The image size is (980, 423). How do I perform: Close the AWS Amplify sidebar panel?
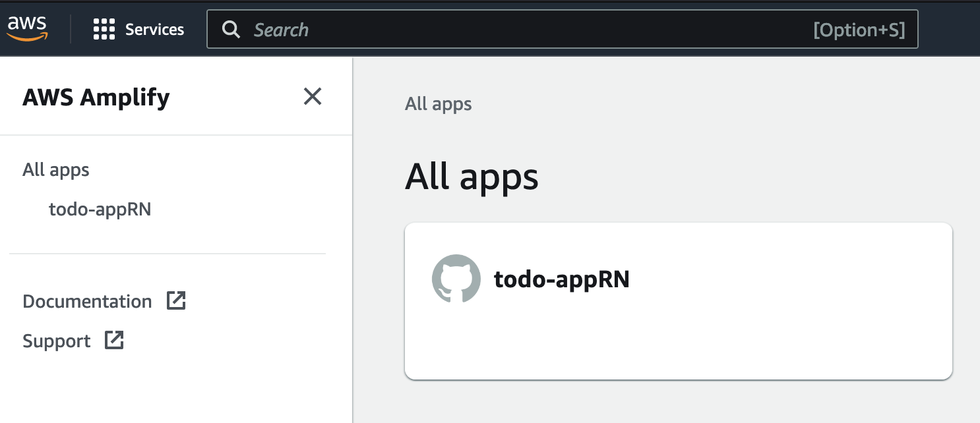[x=313, y=97]
